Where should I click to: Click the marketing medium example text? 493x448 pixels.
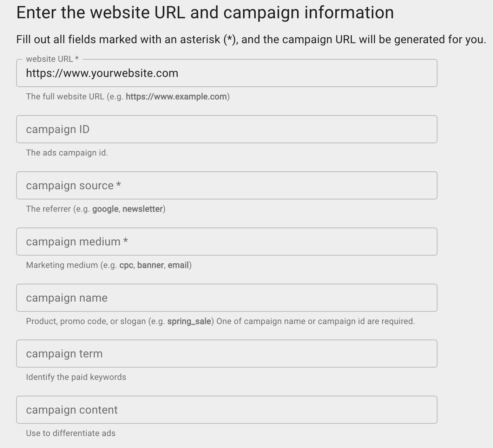[x=109, y=265]
